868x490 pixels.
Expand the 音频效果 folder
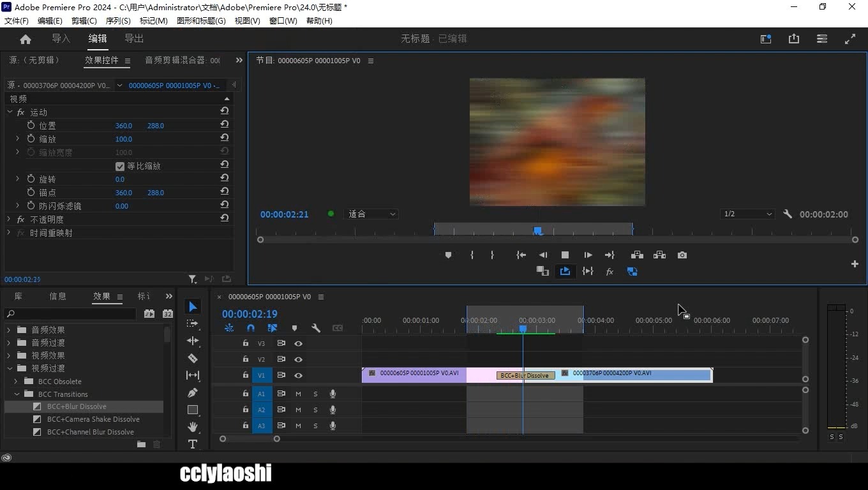click(x=10, y=330)
